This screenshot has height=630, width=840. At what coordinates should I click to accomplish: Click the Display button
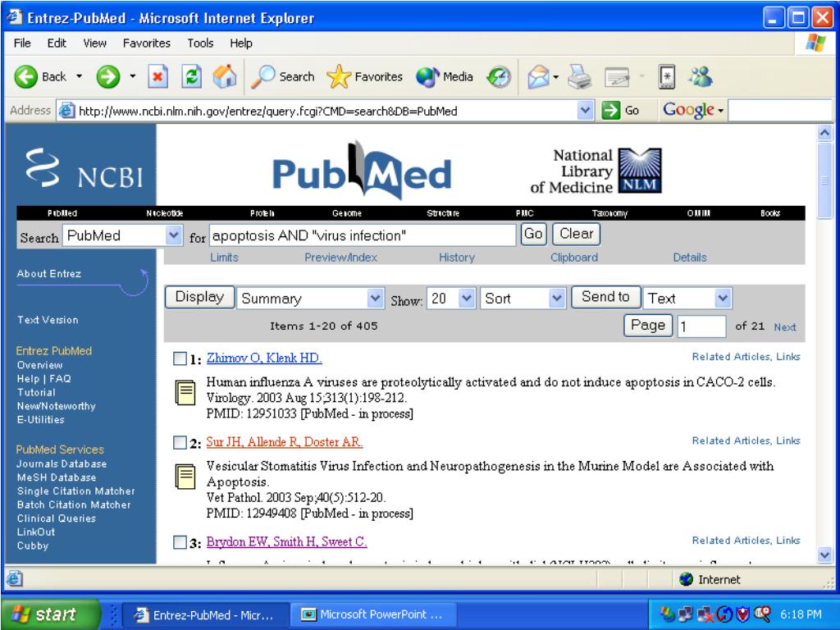[x=199, y=297]
